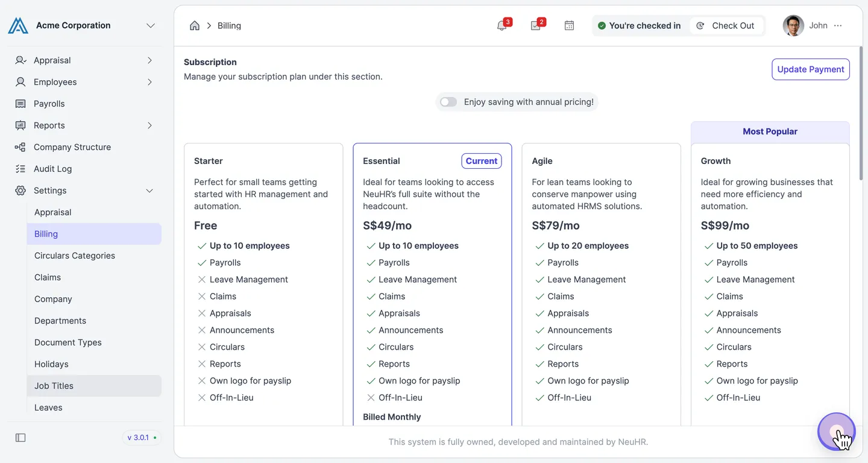Click the Appraisal sidebar icon
Screen dimensions: 868x463
tap(20, 60)
